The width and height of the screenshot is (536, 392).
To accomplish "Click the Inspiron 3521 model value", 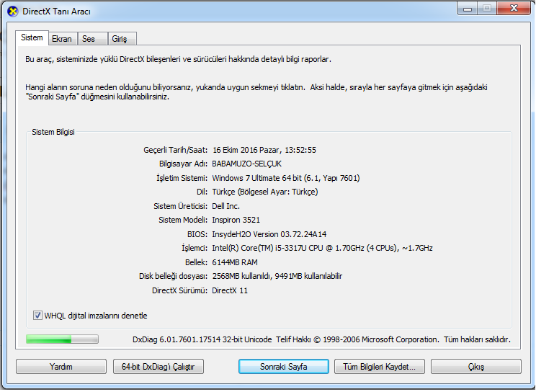I will click(236, 220).
